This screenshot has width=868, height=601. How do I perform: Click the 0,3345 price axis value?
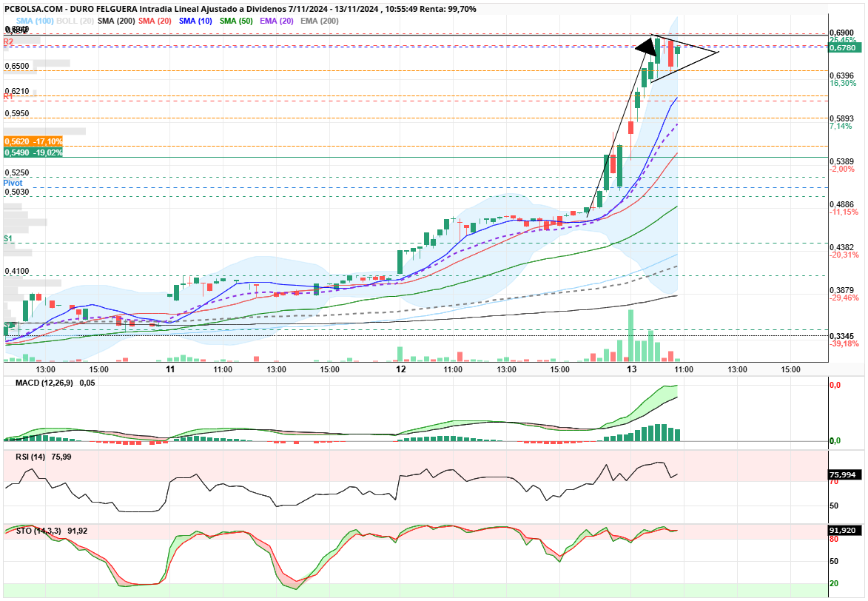[x=842, y=336]
